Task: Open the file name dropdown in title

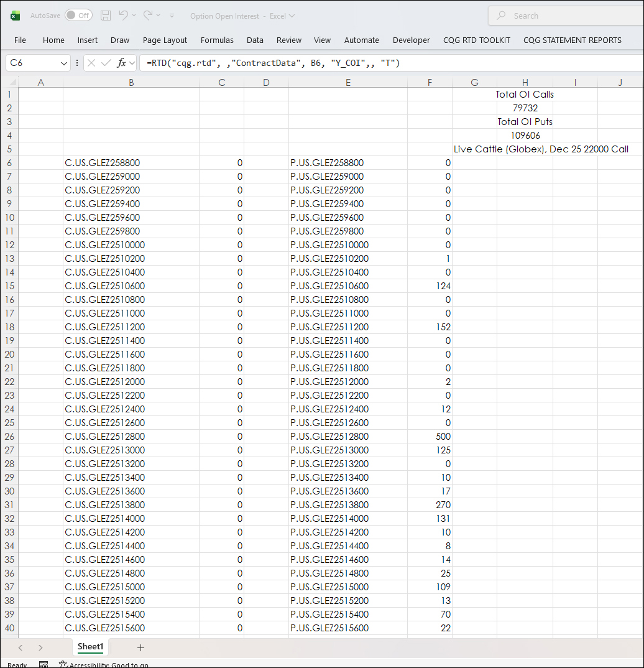Action: 292,16
